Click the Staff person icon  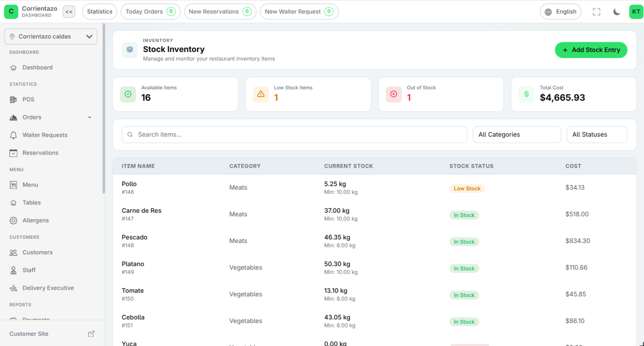click(x=13, y=270)
